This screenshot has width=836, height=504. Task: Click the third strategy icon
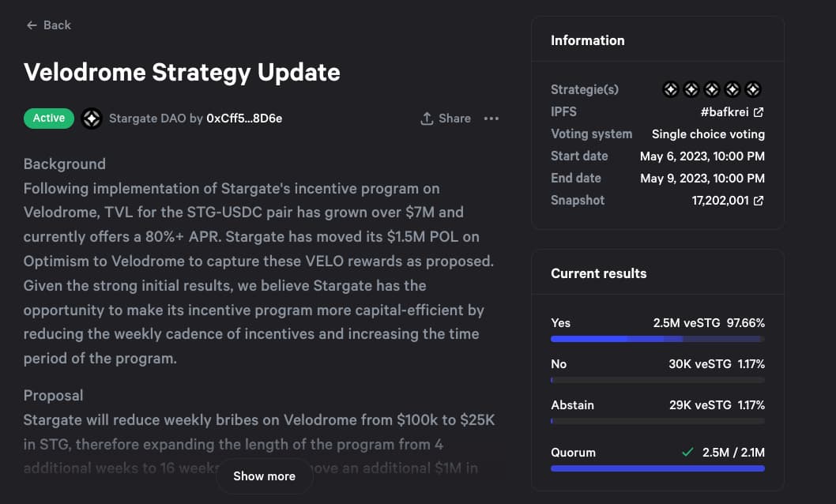[712, 89]
